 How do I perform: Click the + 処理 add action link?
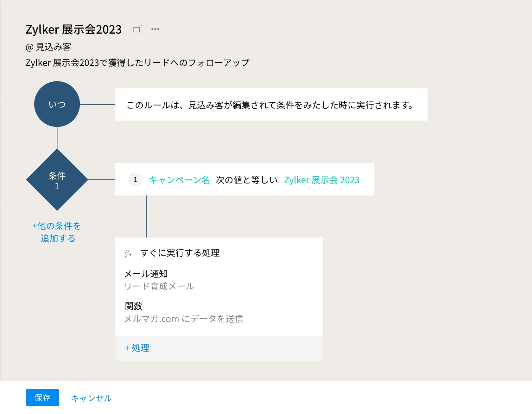137,348
